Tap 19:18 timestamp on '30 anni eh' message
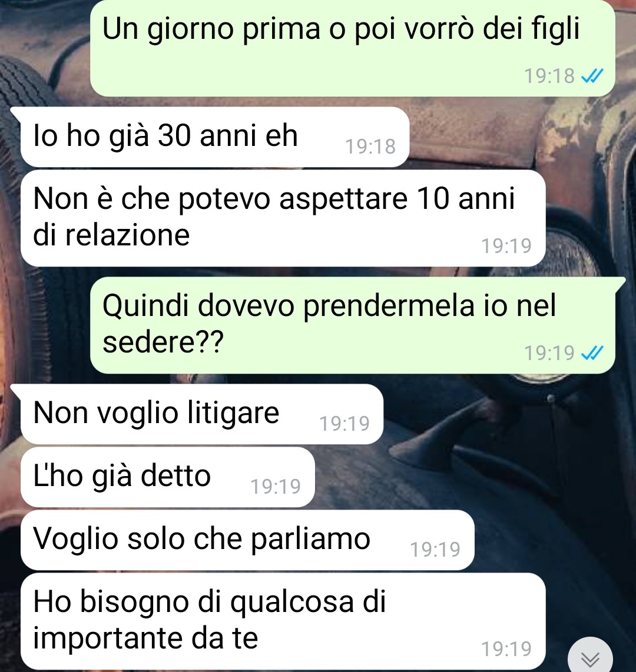Image resolution: width=636 pixels, height=672 pixels. [370, 146]
